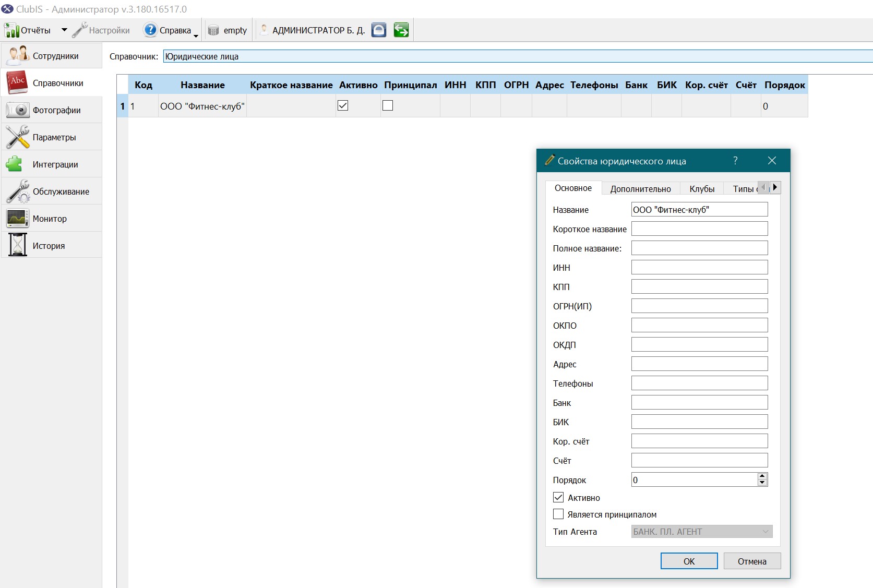
Task: Confirm the dialog with OK
Action: click(x=689, y=561)
